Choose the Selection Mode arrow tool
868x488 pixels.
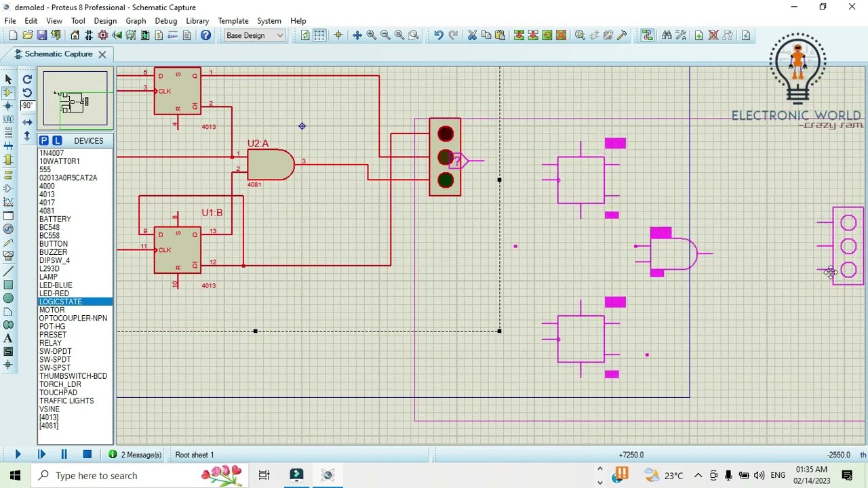[x=8, y=80]
